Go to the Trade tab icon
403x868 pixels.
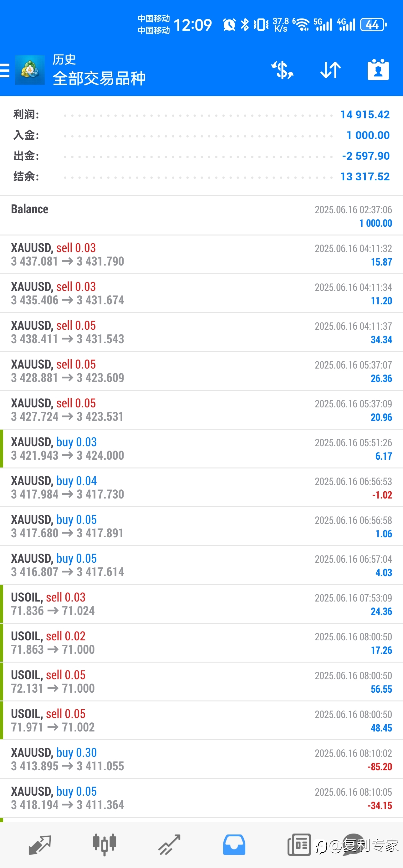169,845
